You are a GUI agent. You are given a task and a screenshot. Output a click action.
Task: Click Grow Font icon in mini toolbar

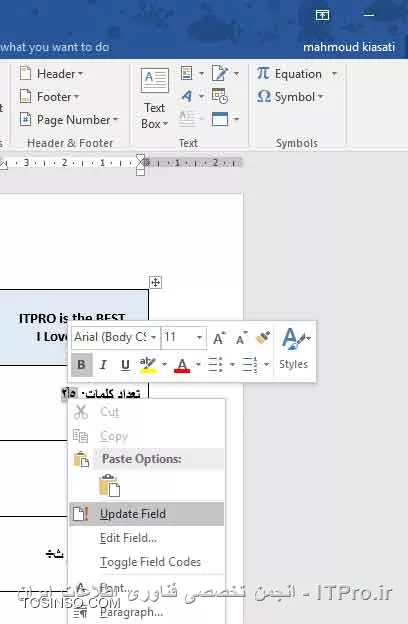pos(219,338)
